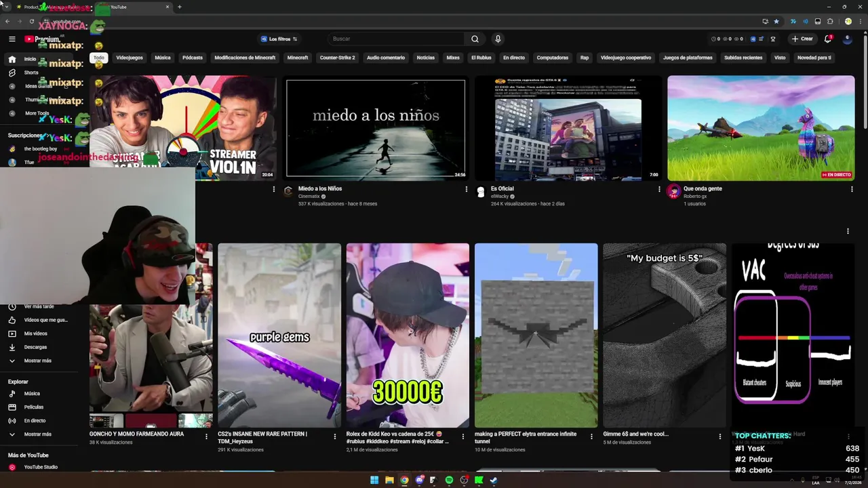Open a new Chrome tab

pos(179,7)
